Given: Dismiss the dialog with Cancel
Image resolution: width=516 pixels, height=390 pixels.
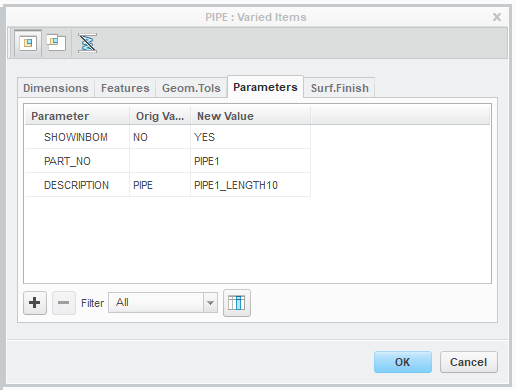Looking at the screenshot, I should point(469,362).
